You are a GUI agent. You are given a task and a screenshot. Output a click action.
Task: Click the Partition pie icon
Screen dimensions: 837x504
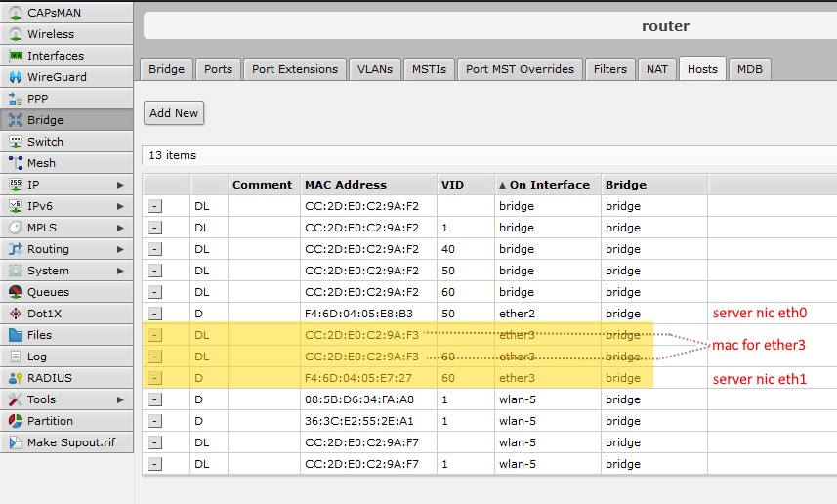tap(16, 421)
